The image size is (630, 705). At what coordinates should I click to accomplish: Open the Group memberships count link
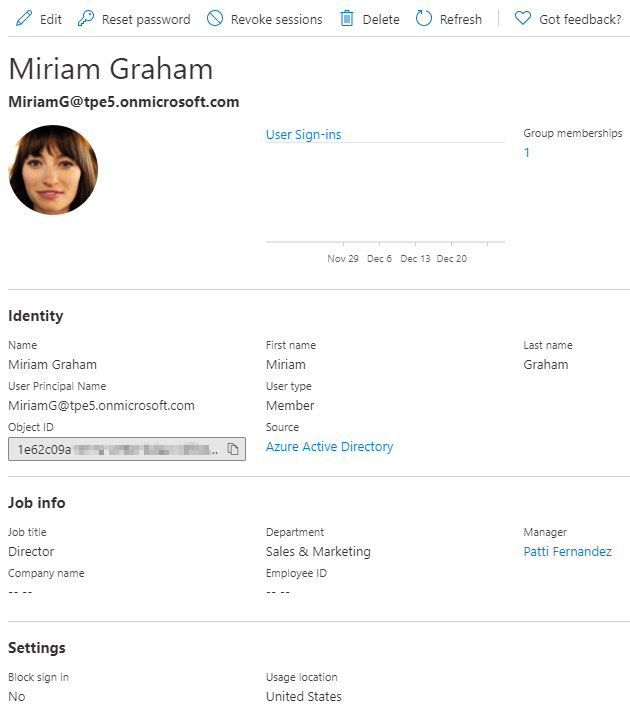point(527,153)
